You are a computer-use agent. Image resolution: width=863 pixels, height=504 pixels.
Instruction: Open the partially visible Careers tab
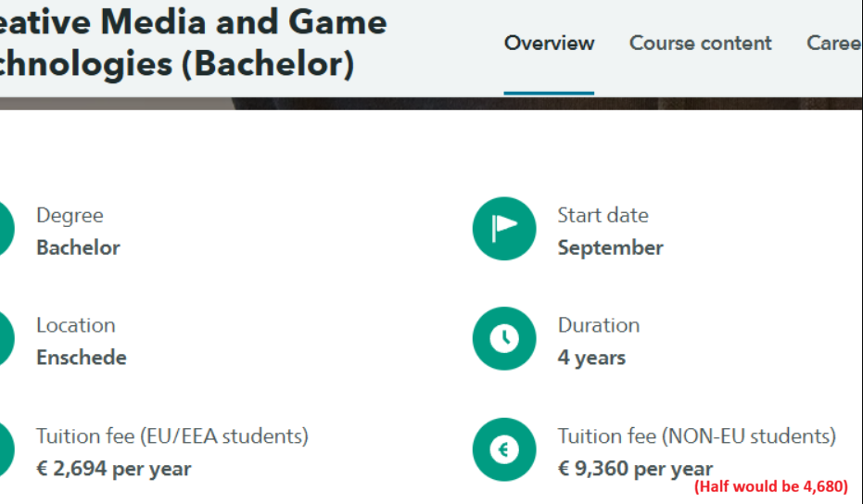[833, 44]
